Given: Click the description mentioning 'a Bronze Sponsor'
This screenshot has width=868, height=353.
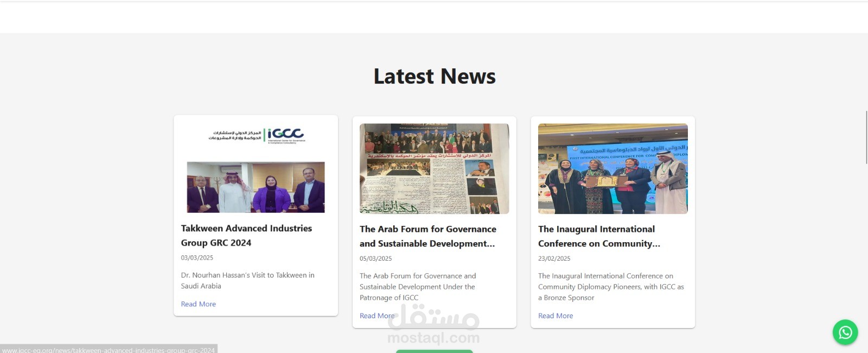Looking at the screenshot, I should [611, 287].
